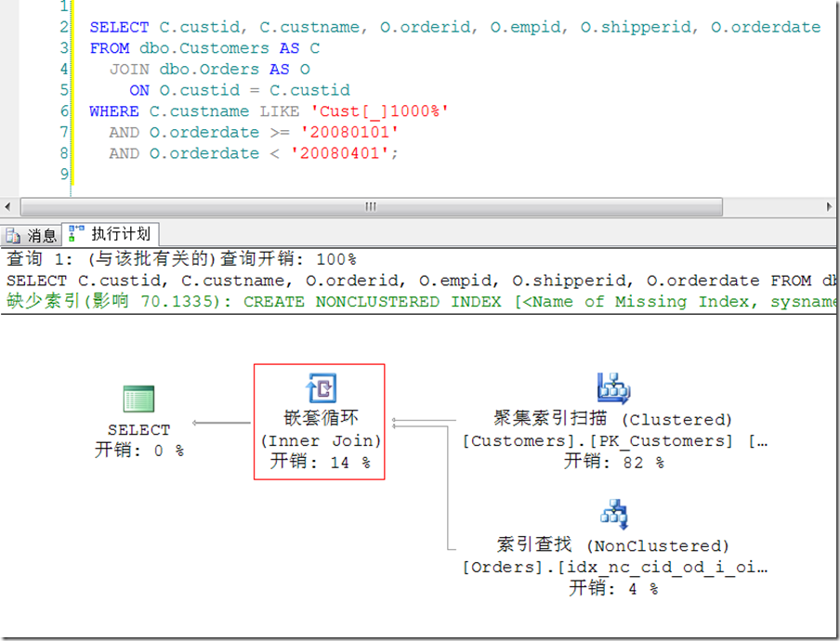Click the right arrow of horizontal scrollbar
The height and width of the screenshot is (641, 840).
click(829, 207)
